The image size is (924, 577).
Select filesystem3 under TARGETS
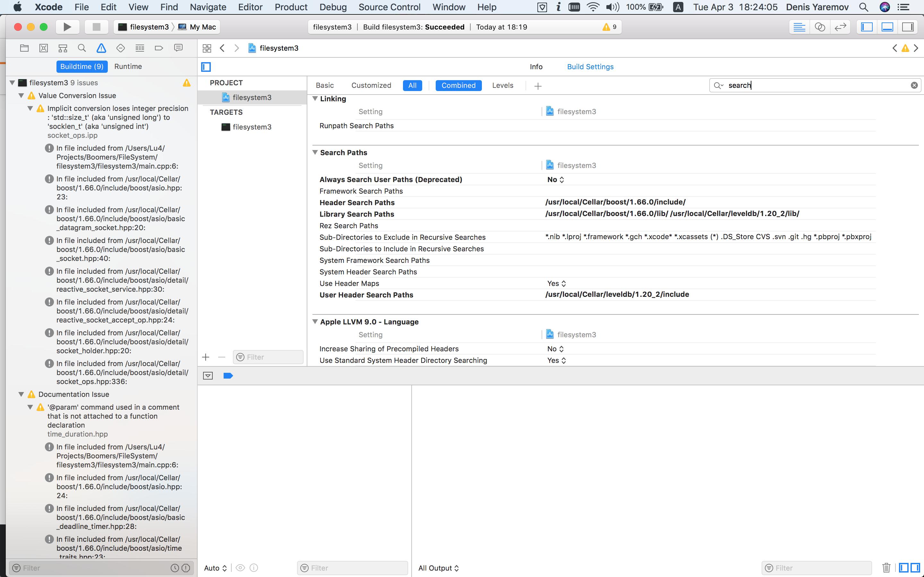tap(252, 127)
